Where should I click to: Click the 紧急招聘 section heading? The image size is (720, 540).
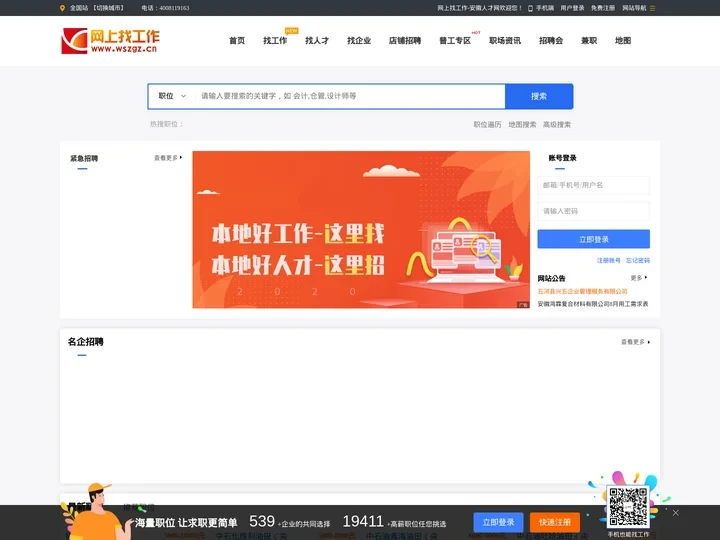tap(84, 158)
